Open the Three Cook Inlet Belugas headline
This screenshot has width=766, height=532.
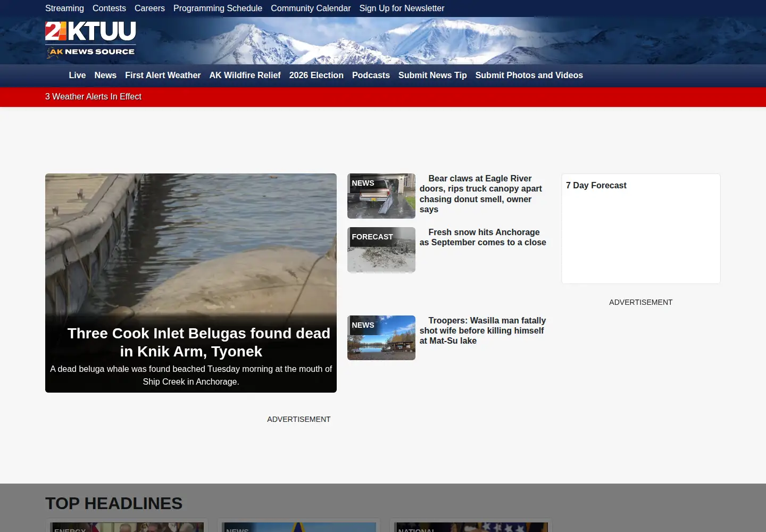198,342
